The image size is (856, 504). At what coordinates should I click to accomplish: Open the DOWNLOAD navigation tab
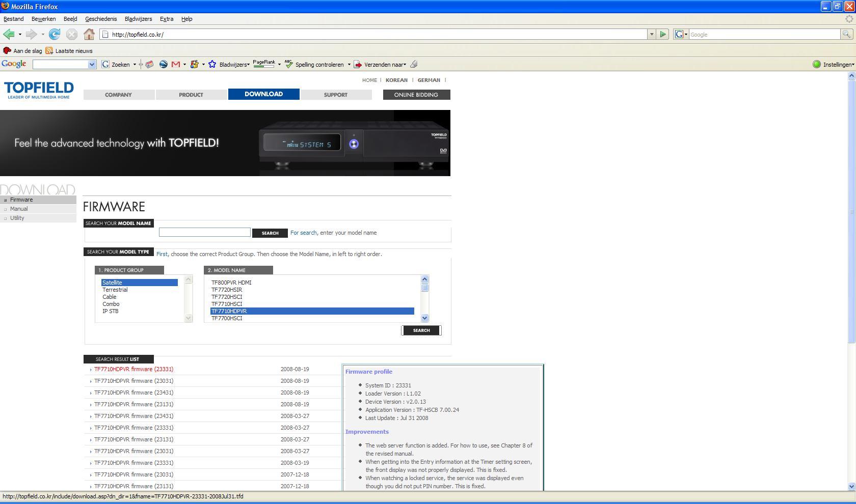(264, 94)
